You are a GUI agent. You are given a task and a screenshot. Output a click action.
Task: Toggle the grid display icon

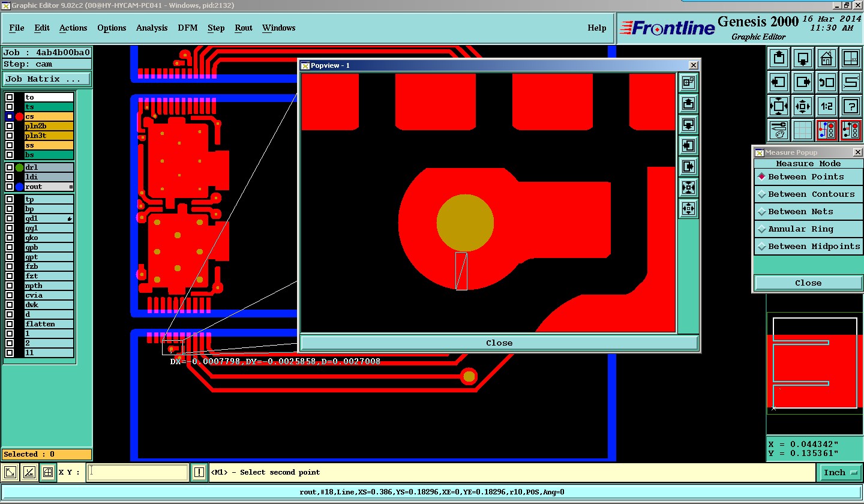pos(803,130)
